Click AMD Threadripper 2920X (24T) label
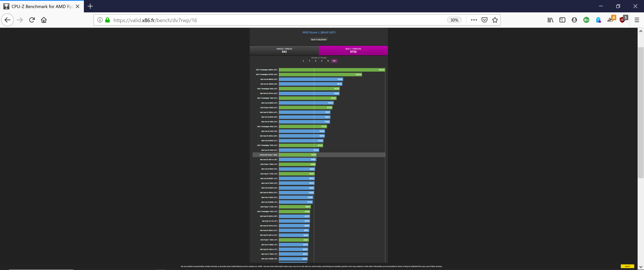644x270 pixels. tap(267, 127)
